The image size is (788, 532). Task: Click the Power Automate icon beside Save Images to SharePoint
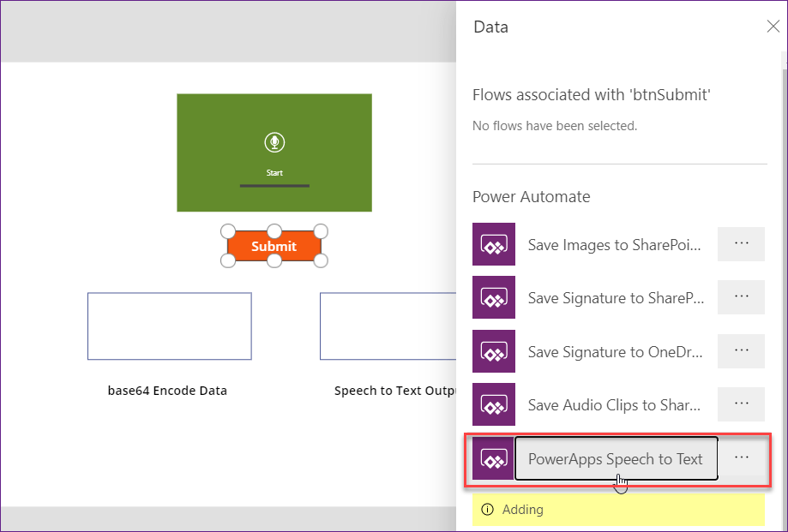493,244
